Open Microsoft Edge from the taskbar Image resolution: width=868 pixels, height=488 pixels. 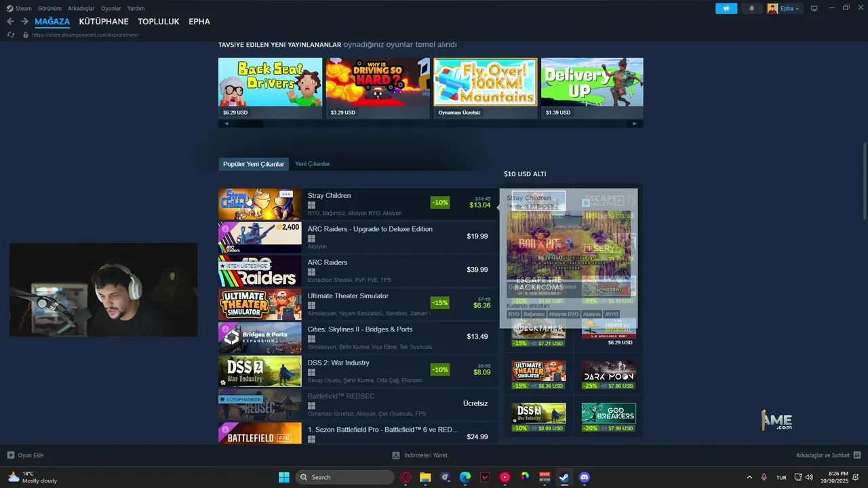click(x=465, y=477)
